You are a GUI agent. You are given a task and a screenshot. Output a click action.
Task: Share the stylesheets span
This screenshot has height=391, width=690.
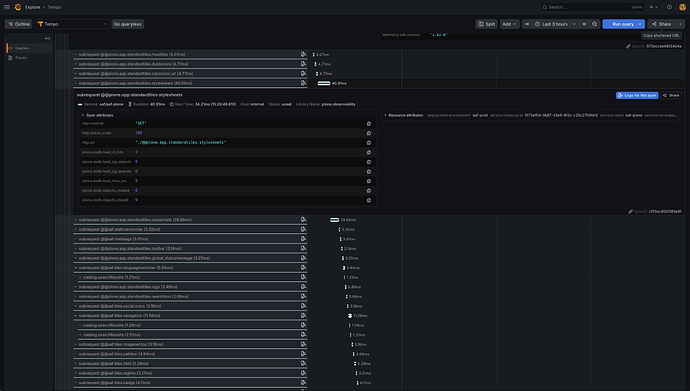click(x=671, y=95)
